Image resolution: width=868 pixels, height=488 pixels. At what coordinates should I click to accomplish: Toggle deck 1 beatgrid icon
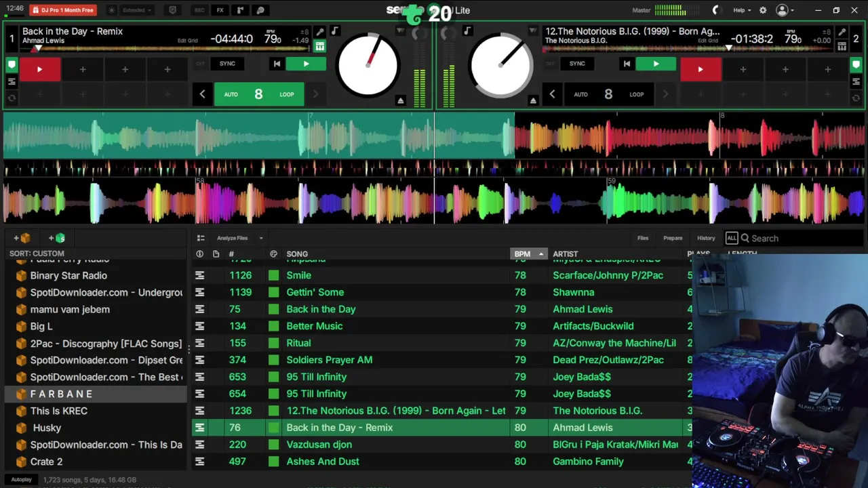320,46
